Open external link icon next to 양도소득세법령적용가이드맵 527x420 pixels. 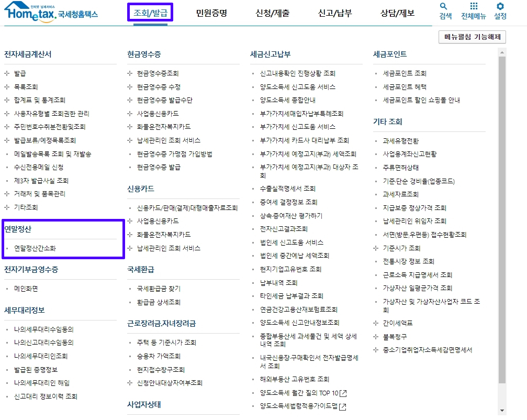point(342,406)
